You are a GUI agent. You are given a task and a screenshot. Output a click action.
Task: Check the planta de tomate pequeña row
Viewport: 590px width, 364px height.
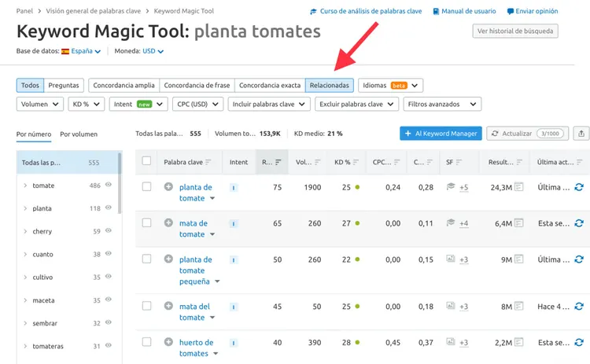point(146,259)
